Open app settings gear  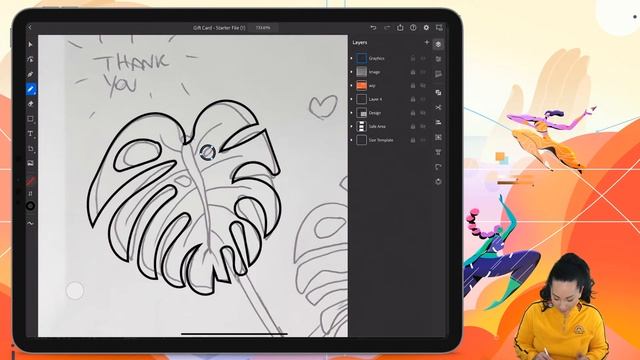point(426,27)
